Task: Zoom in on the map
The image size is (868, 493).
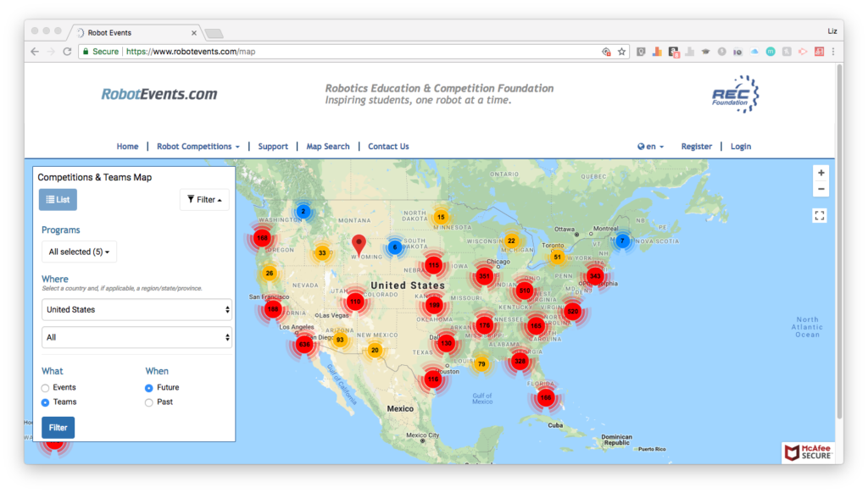Action: point(821,172)
